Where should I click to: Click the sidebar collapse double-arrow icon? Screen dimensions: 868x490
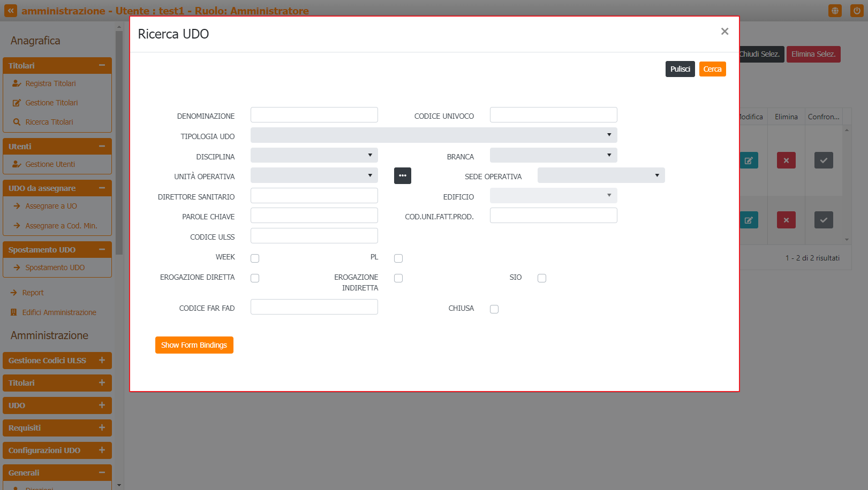click(11, 11)
